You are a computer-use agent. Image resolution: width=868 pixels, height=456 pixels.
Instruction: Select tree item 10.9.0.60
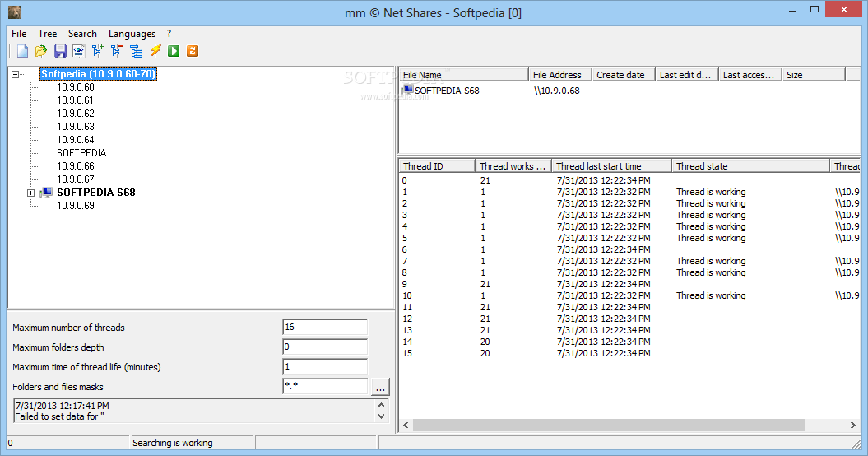(x=76, y=87)
